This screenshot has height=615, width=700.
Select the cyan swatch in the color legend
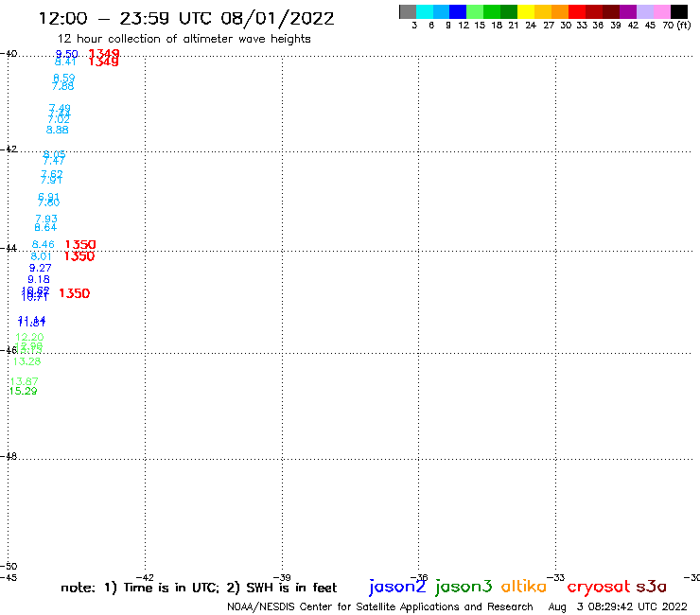pos(424,11)
